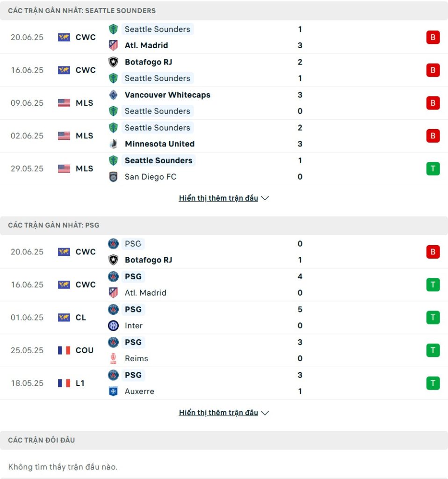Screen dimensions: 448x479
Task: Click the Reims club crest
Action: (x=113, y=358)
